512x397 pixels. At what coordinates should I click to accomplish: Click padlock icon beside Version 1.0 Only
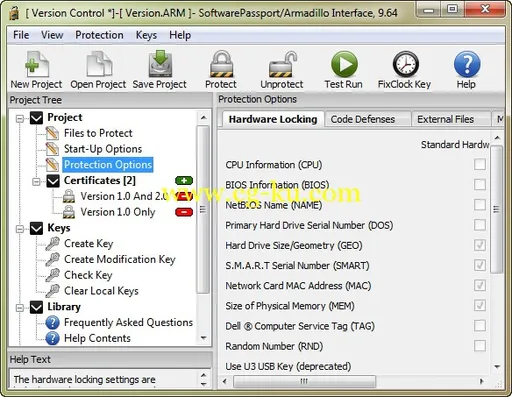pyautogui.click(x=69, y=212)
